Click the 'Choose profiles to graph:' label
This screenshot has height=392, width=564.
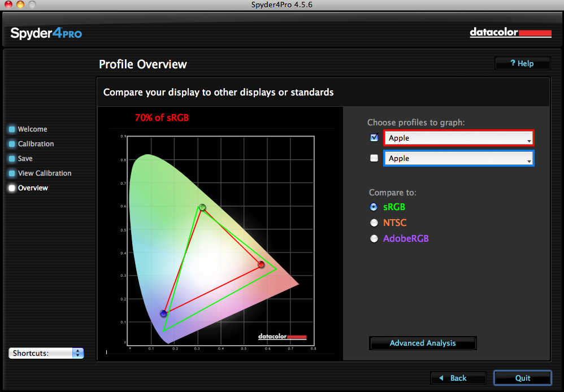[x=416, y=123]
